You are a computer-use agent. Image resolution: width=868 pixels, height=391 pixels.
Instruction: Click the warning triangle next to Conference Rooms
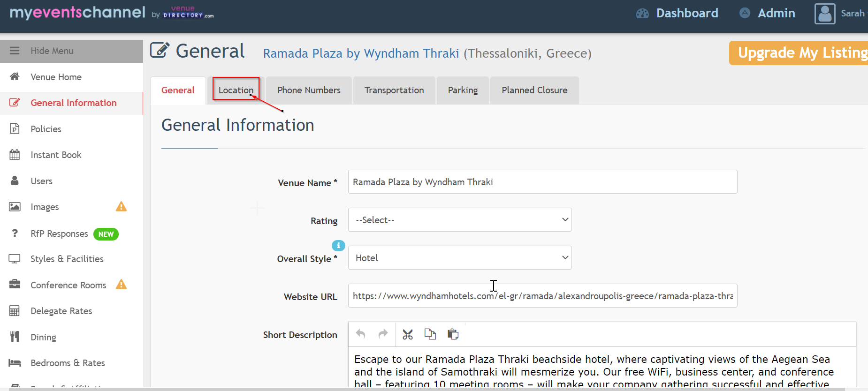121,284
